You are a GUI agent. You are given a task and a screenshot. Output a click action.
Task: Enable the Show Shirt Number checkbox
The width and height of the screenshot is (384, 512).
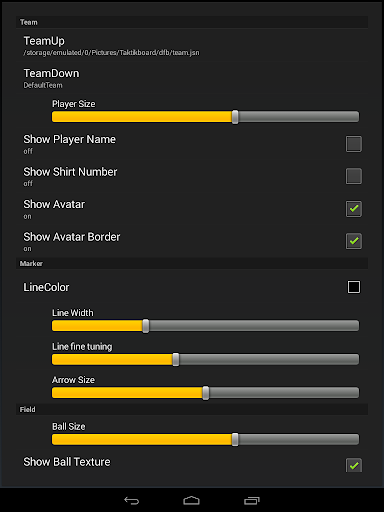pyautogui.click(x=354, y=176)
